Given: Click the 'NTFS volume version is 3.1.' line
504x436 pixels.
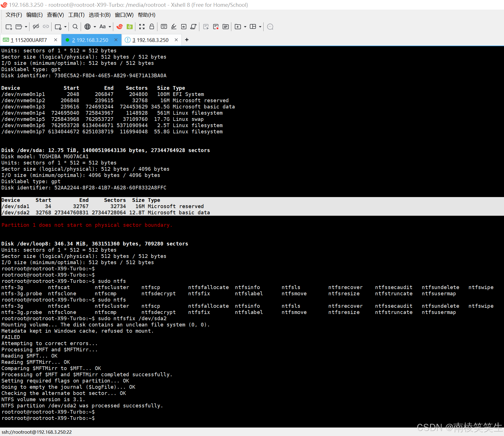Looking at the screenshot, I should pos(43,399).
